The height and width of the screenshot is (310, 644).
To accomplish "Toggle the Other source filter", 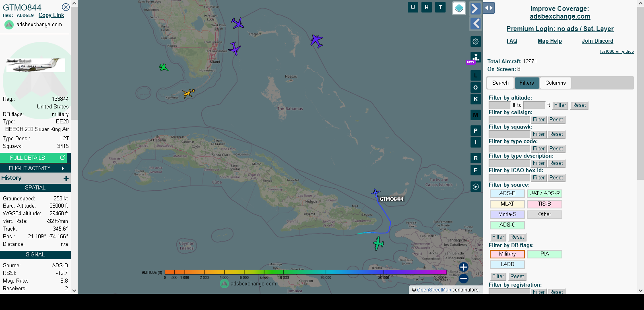I will [x=545, y=214].
